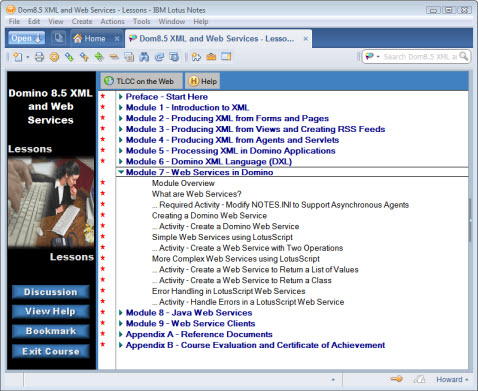Close the Home tab
This screenshot has width=478, height=391.
click(117, 39)
